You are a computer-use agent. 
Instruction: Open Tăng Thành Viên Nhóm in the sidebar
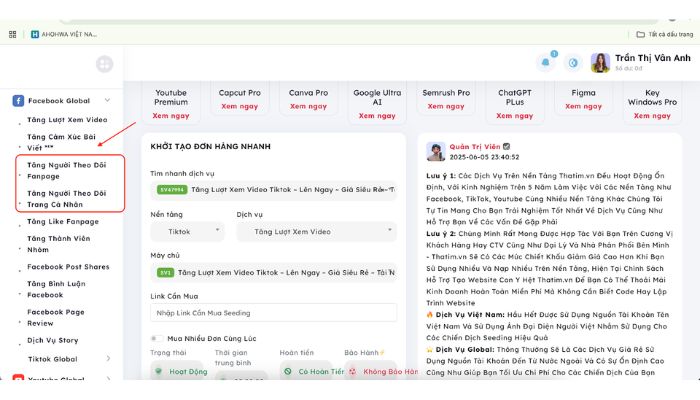point(58,244)
